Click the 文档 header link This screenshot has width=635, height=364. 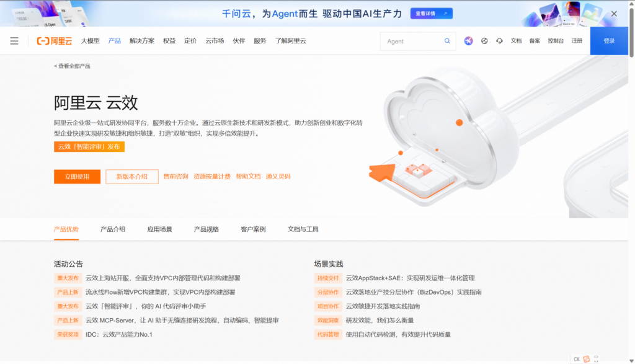tap(516, 41)
